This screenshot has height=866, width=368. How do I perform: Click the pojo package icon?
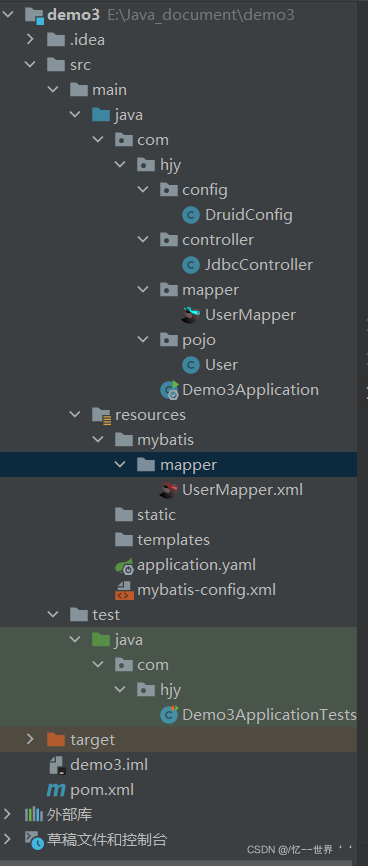point(169,340)
